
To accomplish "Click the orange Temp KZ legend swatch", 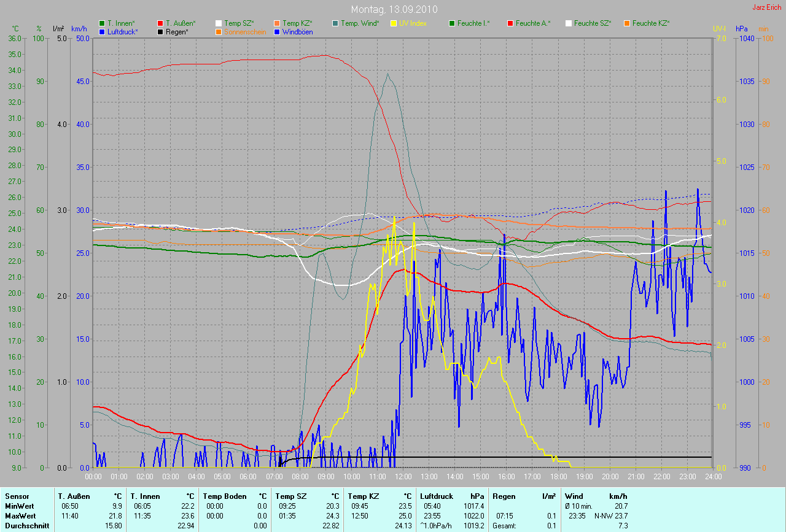I will (277, 23).
